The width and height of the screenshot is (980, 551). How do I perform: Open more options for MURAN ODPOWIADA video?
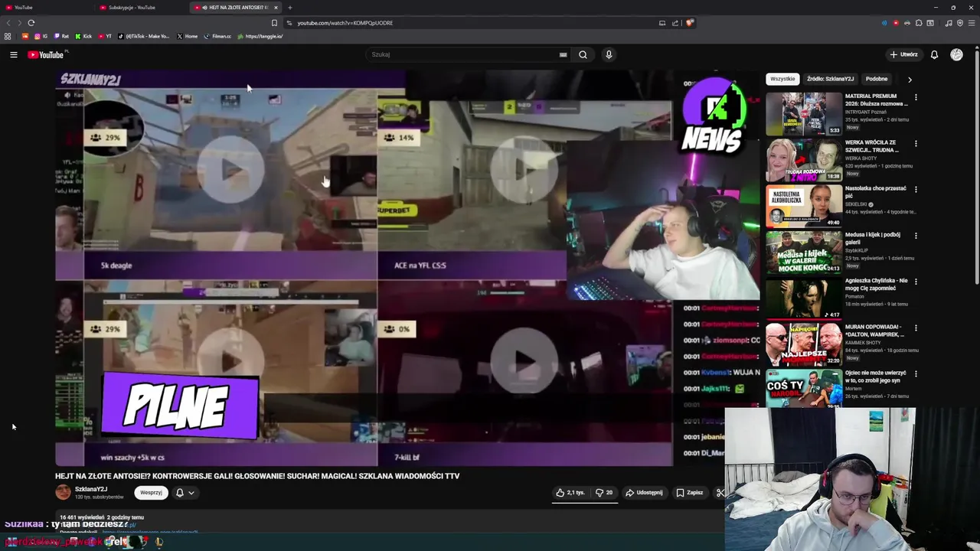[916, 328]
